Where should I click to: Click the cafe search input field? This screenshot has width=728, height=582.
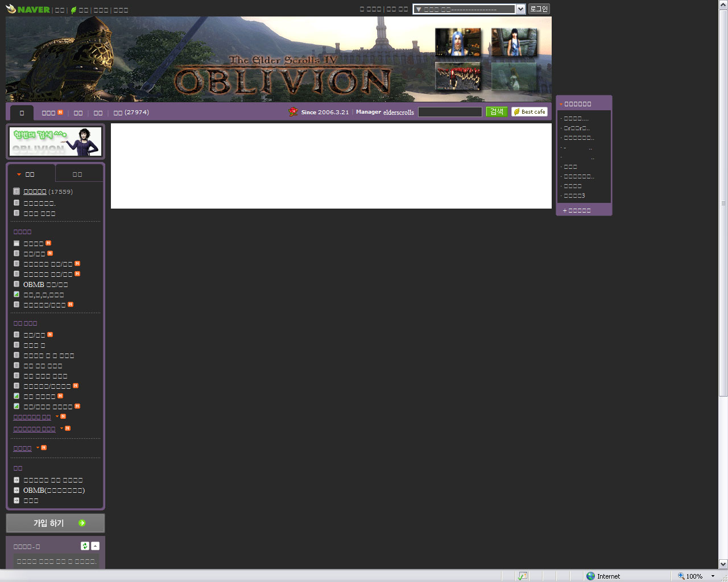pos(450,112)
